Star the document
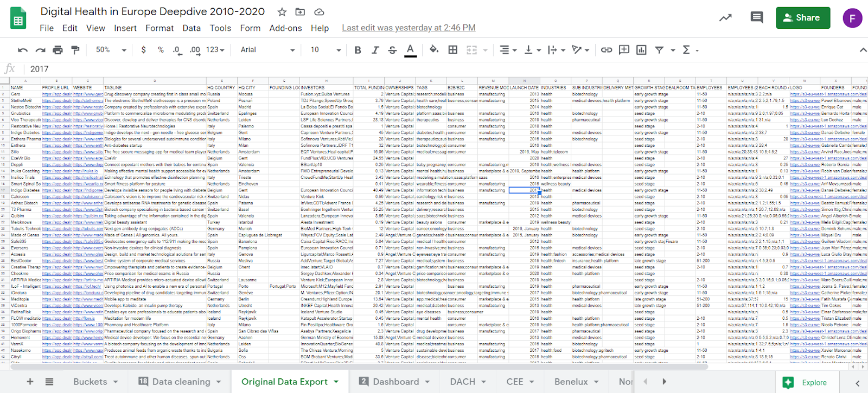This screenshot has height=393, width=868. click(x=282, y=12)
